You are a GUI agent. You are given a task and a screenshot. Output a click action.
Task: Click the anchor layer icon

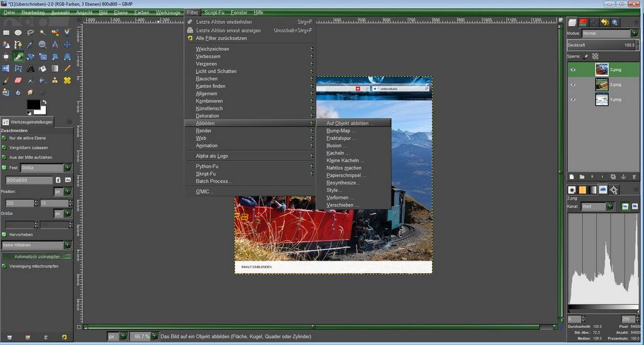tap(623, 177)
